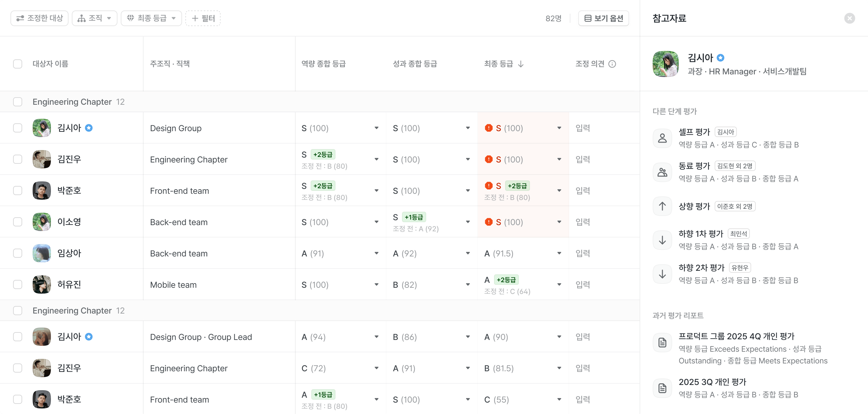This screenshot has height=414, width=868.
Task: Click the info icon next to 조정 의견
Action: [612, 64]
